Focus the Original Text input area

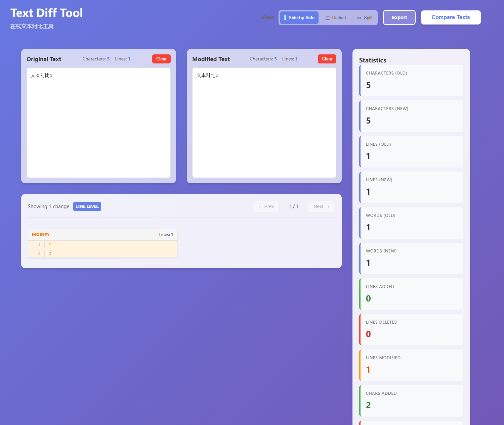(x=98, y=123)
